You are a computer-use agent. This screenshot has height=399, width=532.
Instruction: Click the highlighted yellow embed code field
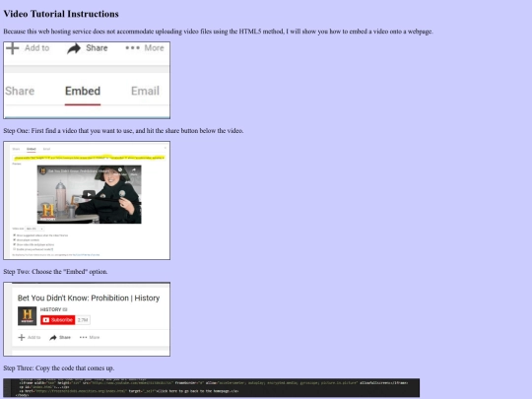click(89, 158)
